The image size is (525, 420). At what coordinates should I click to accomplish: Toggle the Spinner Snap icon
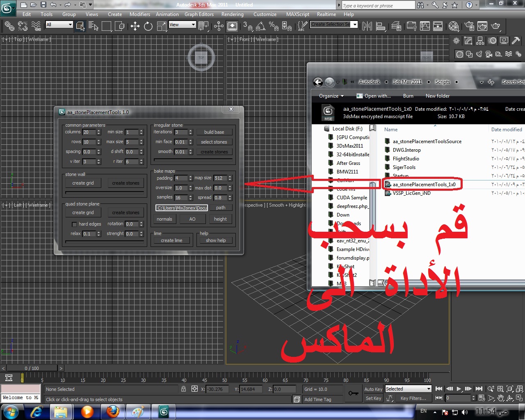287,26
